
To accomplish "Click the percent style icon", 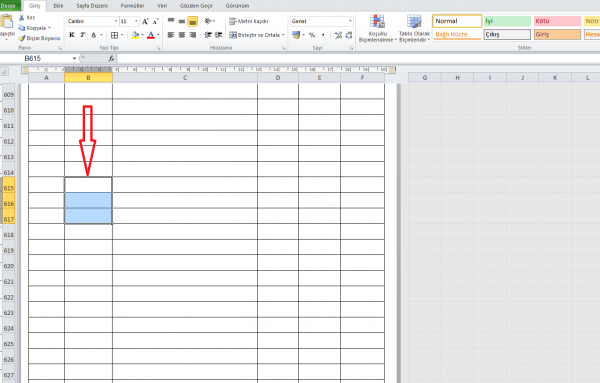I will pos(312,35).
